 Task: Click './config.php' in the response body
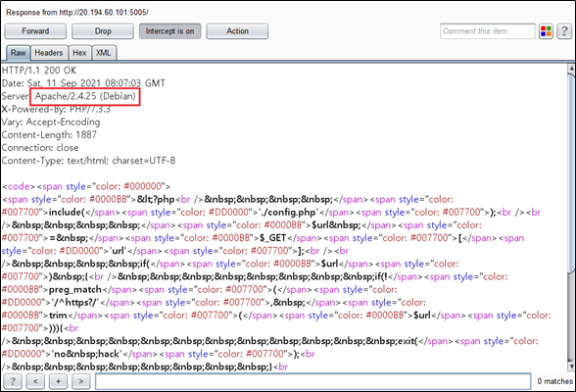[x=288, y=213]
